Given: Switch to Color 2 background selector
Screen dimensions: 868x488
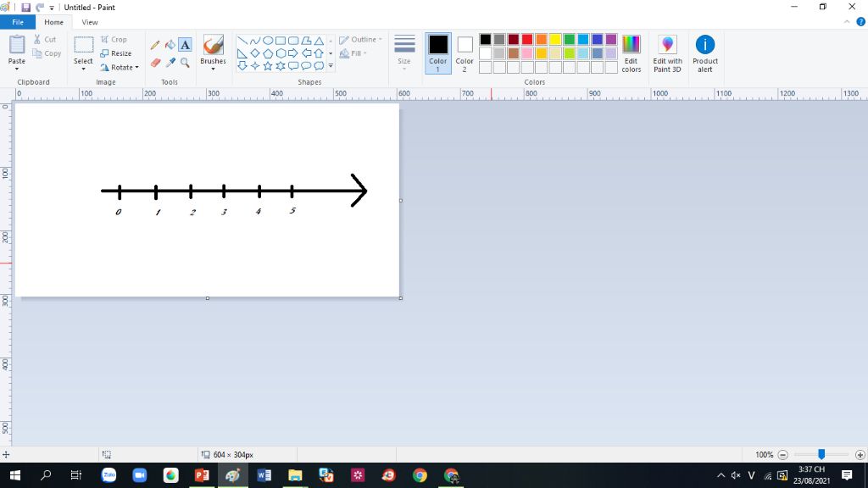Looking at the screenshot, I should point(465,53).
